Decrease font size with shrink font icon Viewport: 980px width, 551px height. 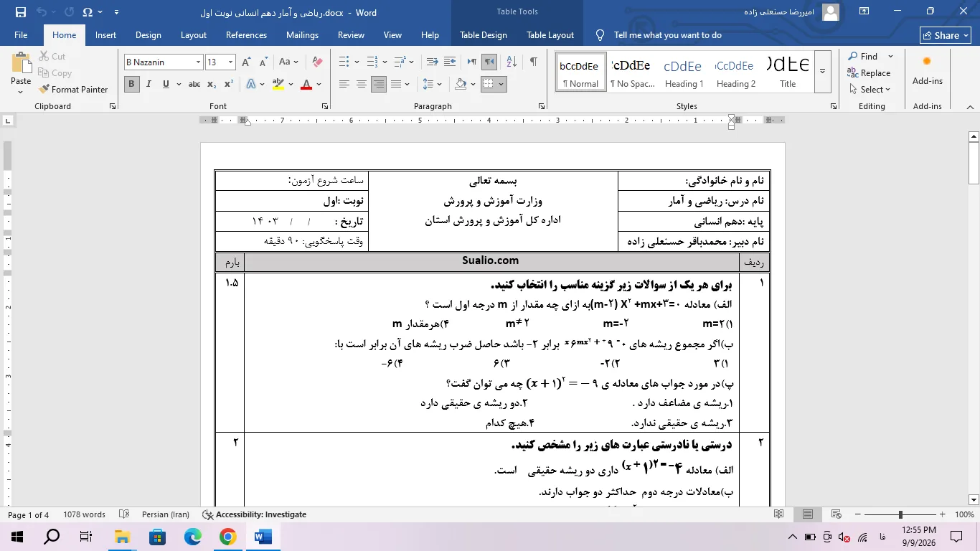(x=265, y=62)
